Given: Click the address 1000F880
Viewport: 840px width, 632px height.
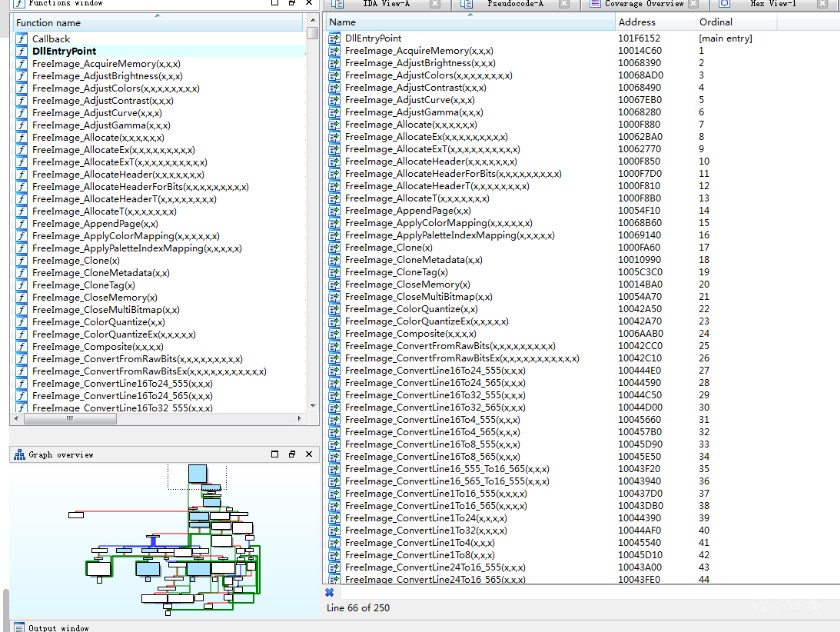Looking at the screenshot, I should click(640, 125).
